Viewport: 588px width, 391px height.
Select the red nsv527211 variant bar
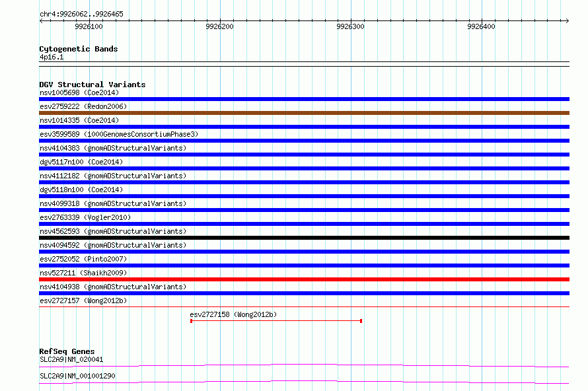coord(304,279)
